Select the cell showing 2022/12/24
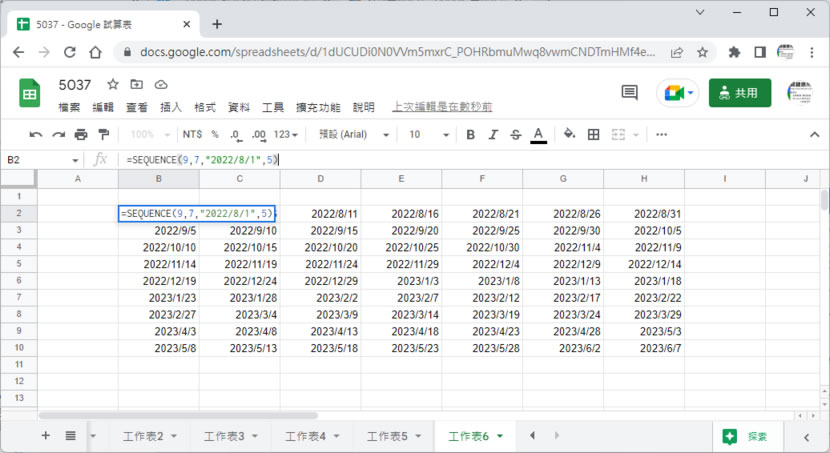This screenshot has height=453, width=830. pyautogui.click(x=240, y=280)
